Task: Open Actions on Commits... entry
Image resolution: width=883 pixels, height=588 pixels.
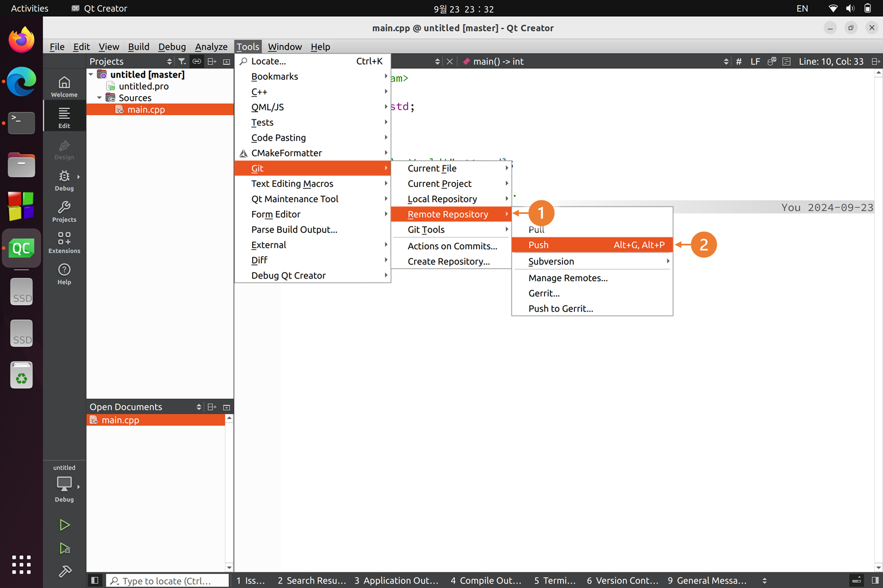Action: pos(452,246)
